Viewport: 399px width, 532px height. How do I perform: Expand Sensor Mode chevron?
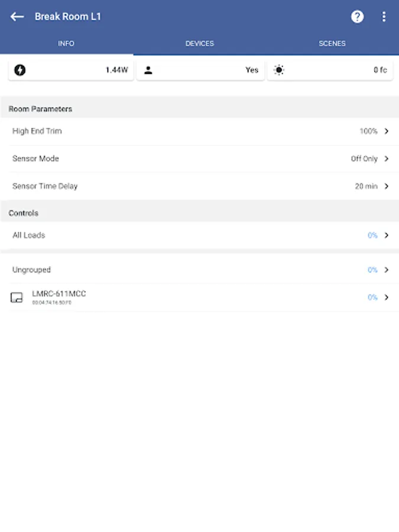click(387, 159)
